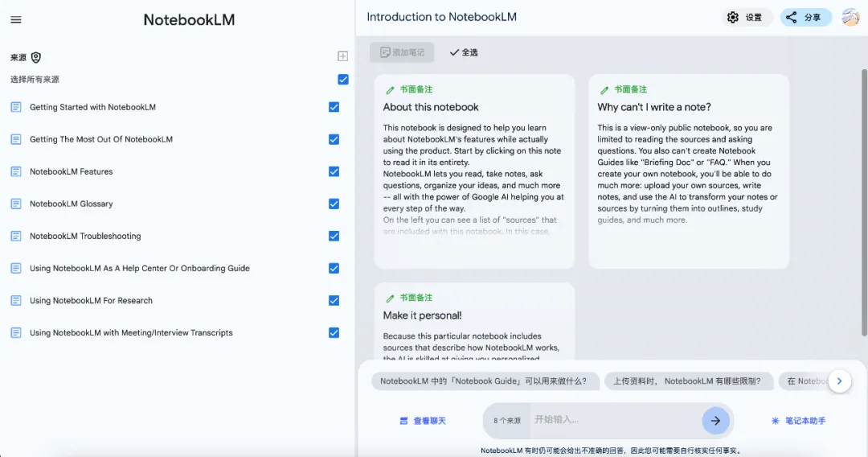Open the 查看聊天 view chat link
868x457 pixels.
coord(423,421)
